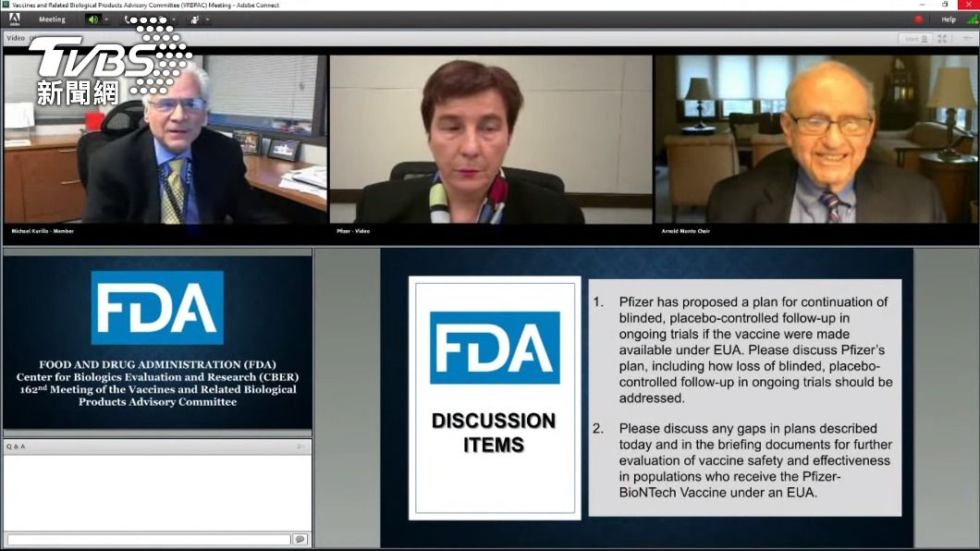This screenshot has height=551, width=980.
Task: Open the Q & A pod options menu
Action: point(300,447)
